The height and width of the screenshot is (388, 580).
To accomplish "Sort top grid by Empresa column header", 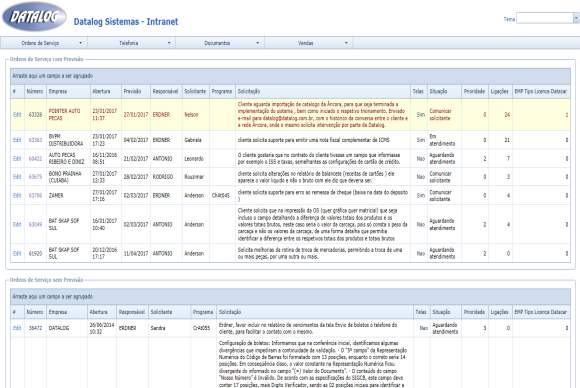I will [x=68, y=91].
